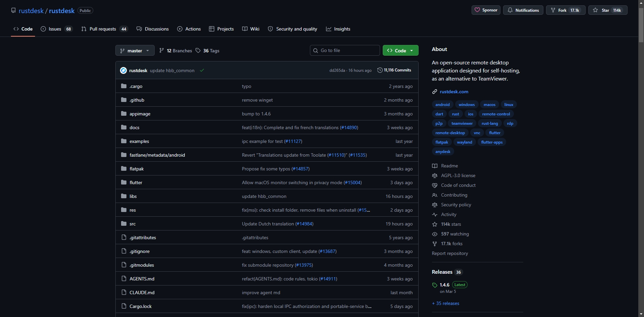The image size is (644, 317).
Task: Click the file icon for .gitignore
Action: (x=124, y=251)
